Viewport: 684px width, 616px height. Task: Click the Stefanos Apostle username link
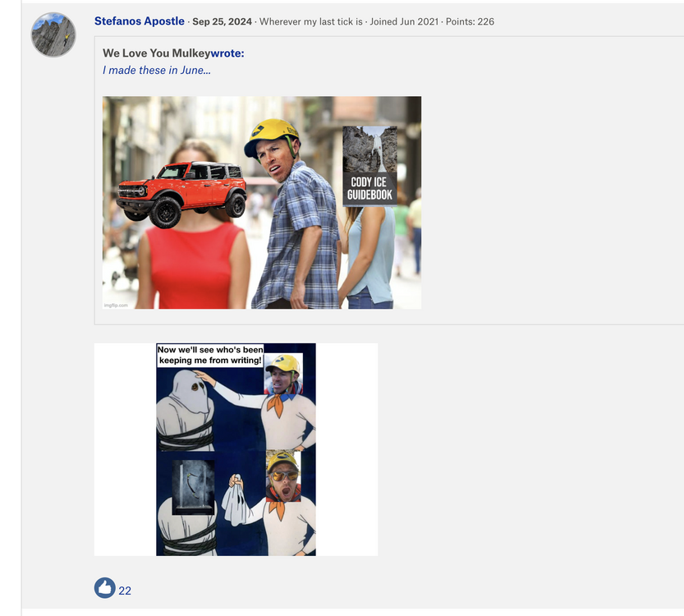[140, 21]
